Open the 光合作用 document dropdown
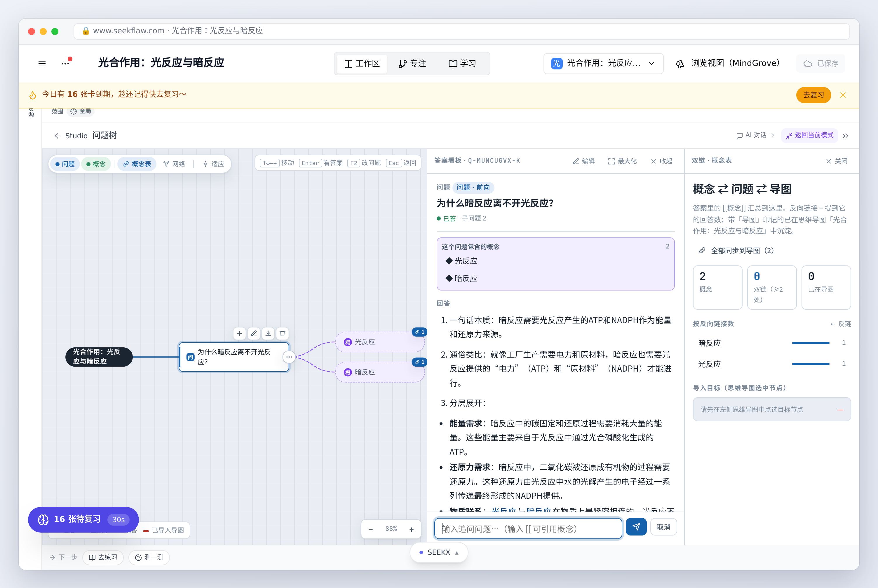The image size is (878, 588). [603, 63]
